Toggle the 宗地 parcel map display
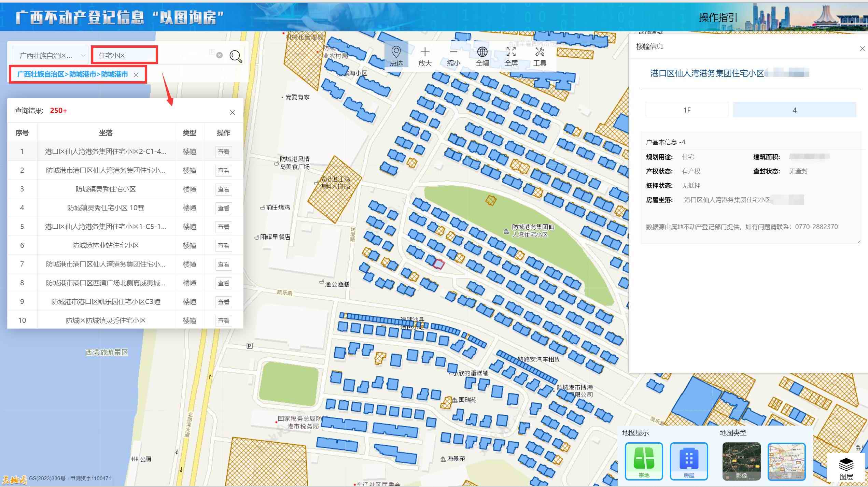Screen dimensions: 868x487 coord(644,461)
